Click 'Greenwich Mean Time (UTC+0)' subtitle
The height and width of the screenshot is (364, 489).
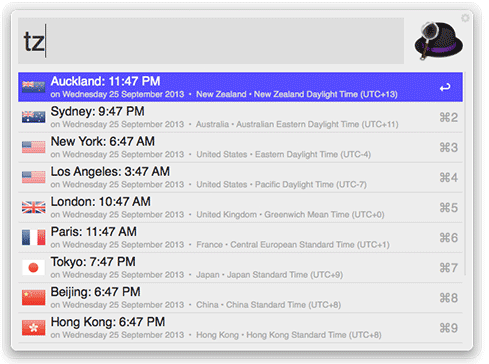pyautogui.click(x=324, y=214)
